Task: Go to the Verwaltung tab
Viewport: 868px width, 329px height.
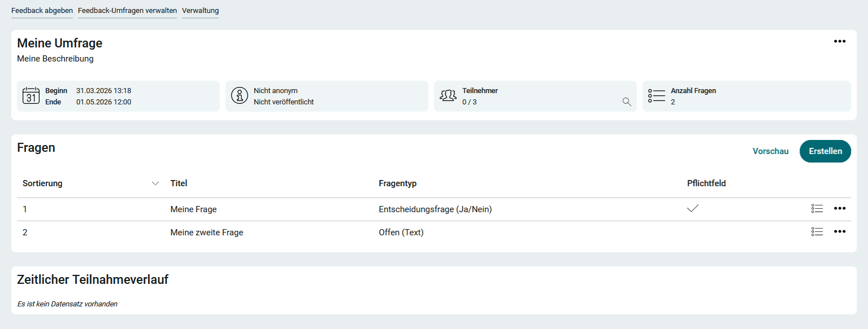Action: [x=200, y=11]
